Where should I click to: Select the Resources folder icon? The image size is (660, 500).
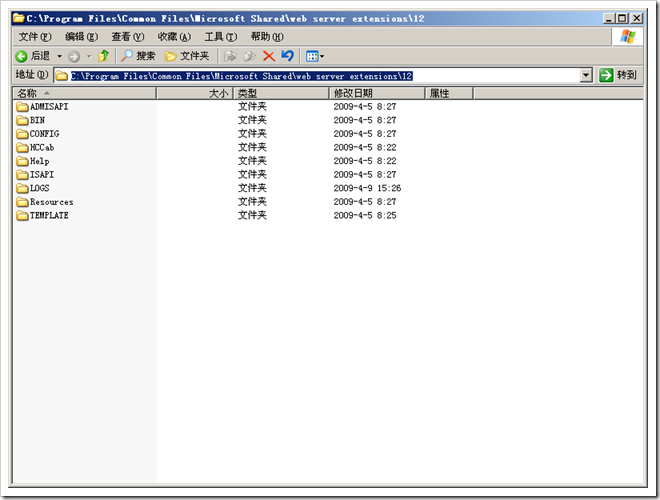(x=22, y=202)
